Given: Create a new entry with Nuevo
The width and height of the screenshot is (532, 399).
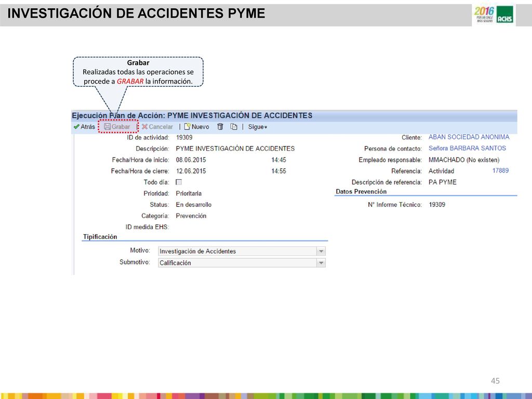Looking at the screenshot, I should pos(196,127).
